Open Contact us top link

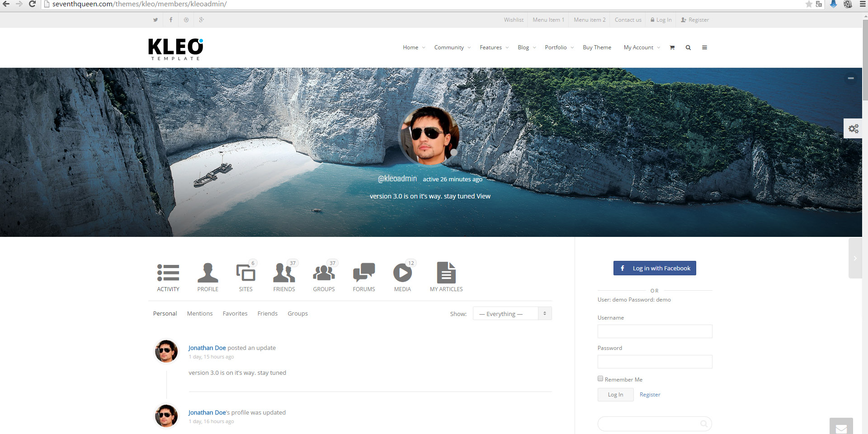click(x=628, y=20)
